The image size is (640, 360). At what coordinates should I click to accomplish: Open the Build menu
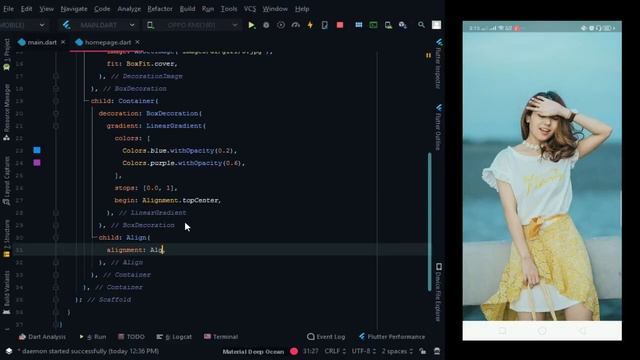tap(187, 9)
